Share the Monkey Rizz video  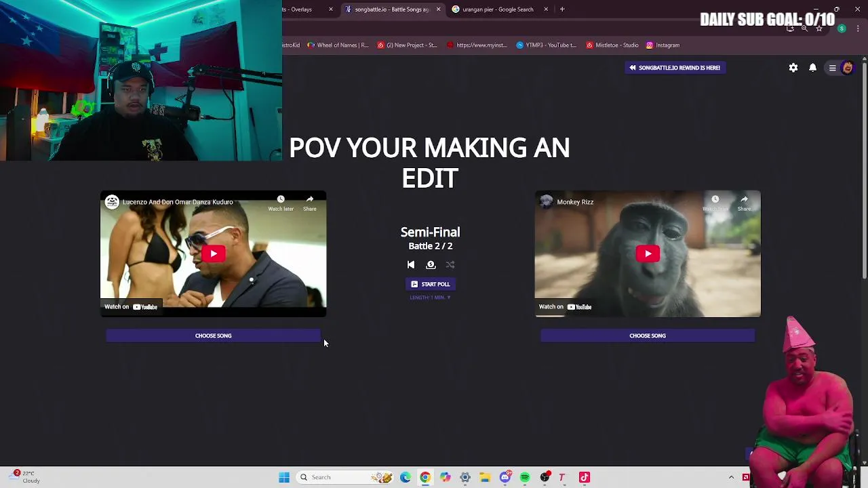(744, 203)
